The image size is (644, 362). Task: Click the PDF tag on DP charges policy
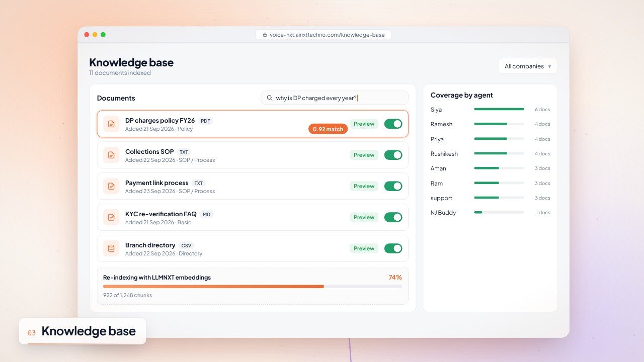pyautogui.click(x=205, y=121)
